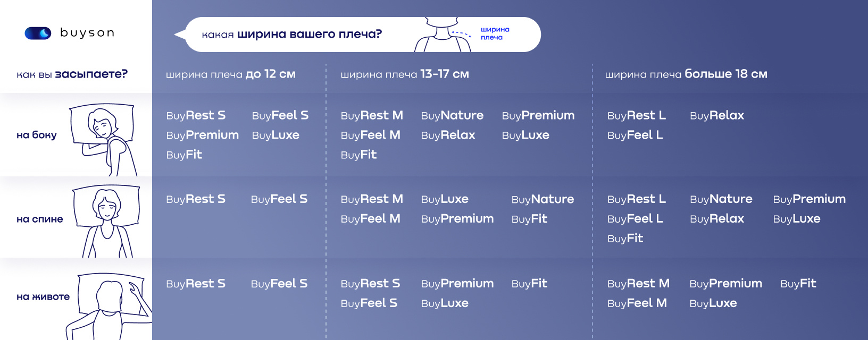Image resolution: width=868 pixels, height=340 pixels.
Task: Open BuyFit in back-sleeping 13-17 cm column
Action: coord(529,219)
